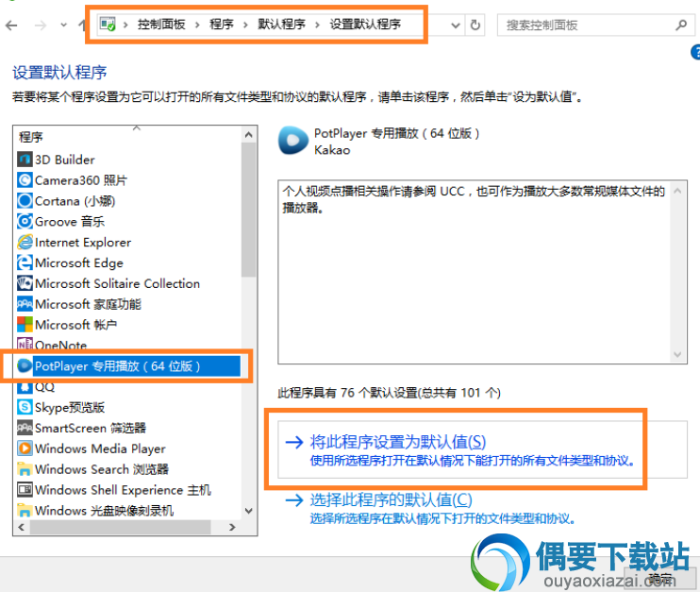Screen dimensions: 700x592
Task: Select QQ in the program list
Action: click(44, 387)
